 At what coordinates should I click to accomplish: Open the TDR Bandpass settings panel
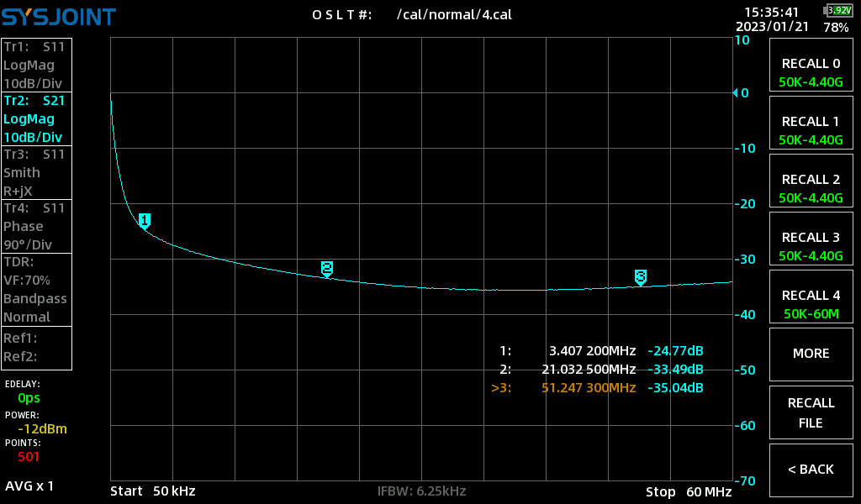coord(36,290)
